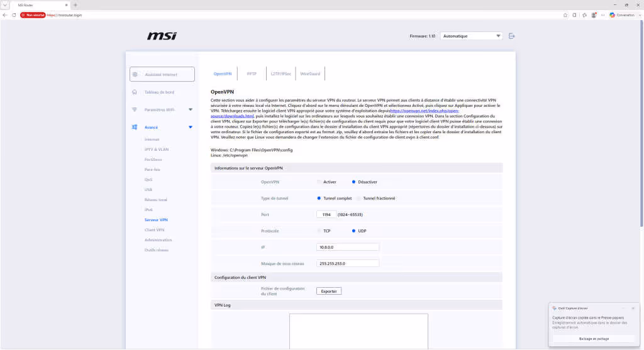Open Tableau de bord home icon

coord(135,92)
